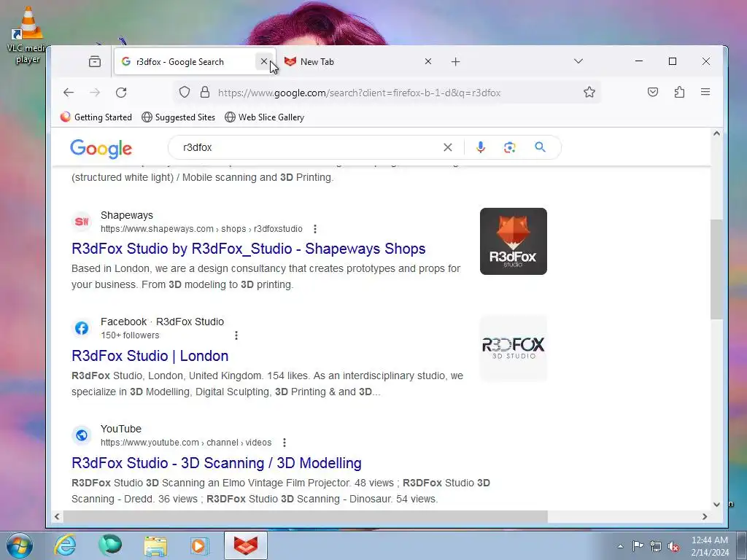Screen dimensions: 747x560
Task: Click the YouTube channel videos URL text
Action: click(x=186, y=443)
